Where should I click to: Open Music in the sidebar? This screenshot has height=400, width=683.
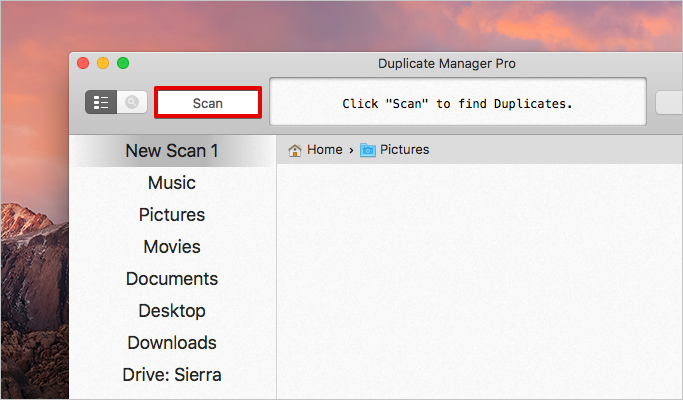pos(171,183)
